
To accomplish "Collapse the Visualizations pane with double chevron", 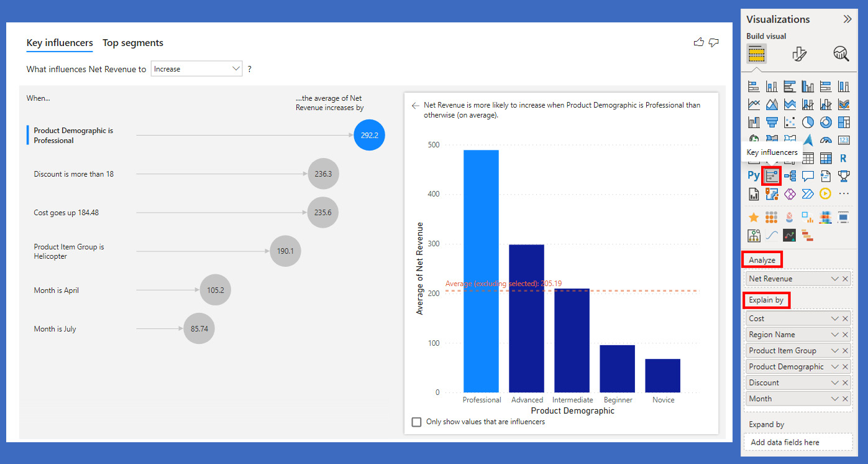I will [847, 19].
